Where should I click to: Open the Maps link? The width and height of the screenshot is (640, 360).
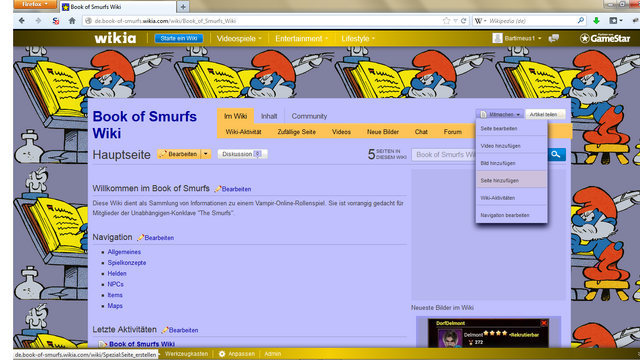click(x=115, y=305)
